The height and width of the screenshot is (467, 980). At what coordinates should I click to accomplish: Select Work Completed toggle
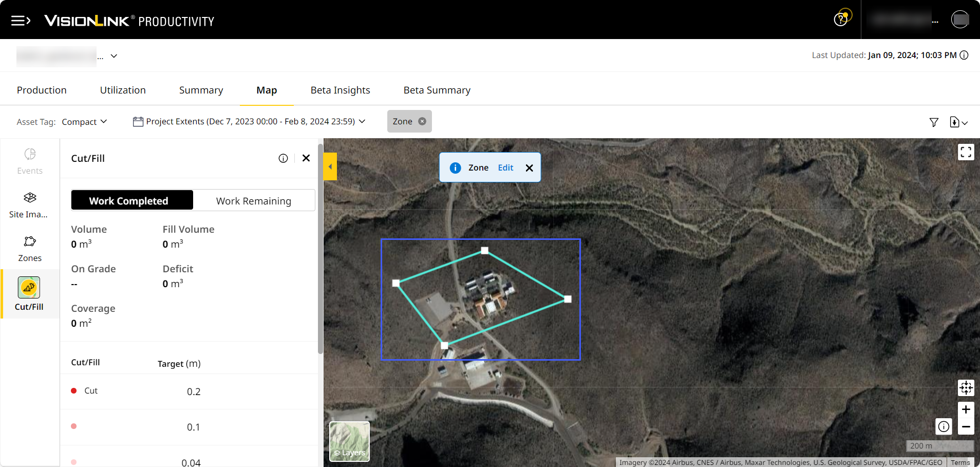click(x=132, y=201)
